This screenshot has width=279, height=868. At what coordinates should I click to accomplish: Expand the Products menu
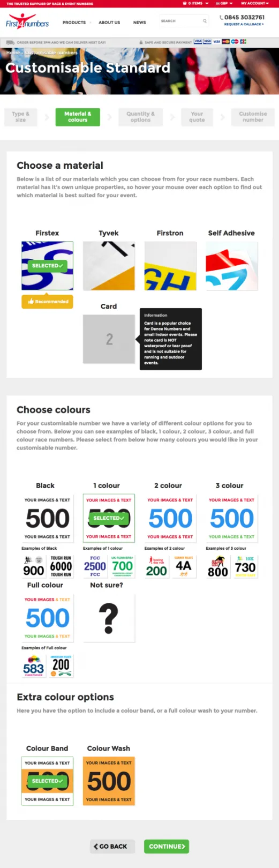(76, 23)
